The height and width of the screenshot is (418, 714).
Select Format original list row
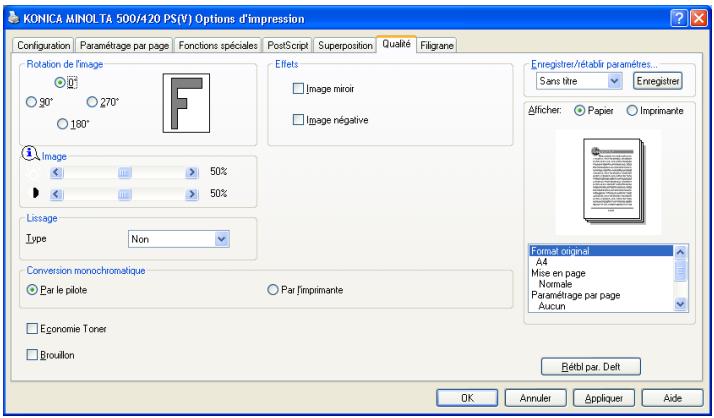click(601, 251)
